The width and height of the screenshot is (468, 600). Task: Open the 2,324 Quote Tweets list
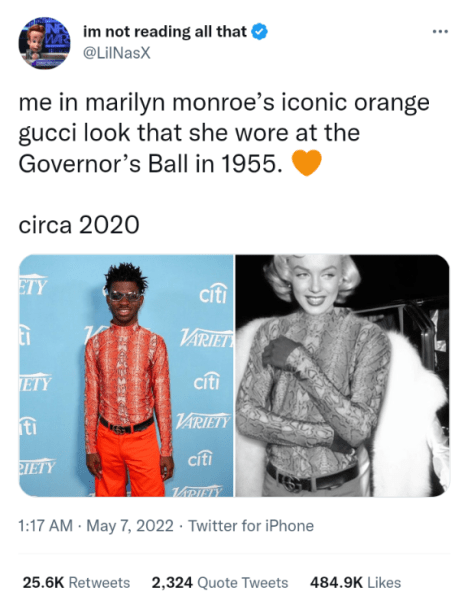coord(220,582)
